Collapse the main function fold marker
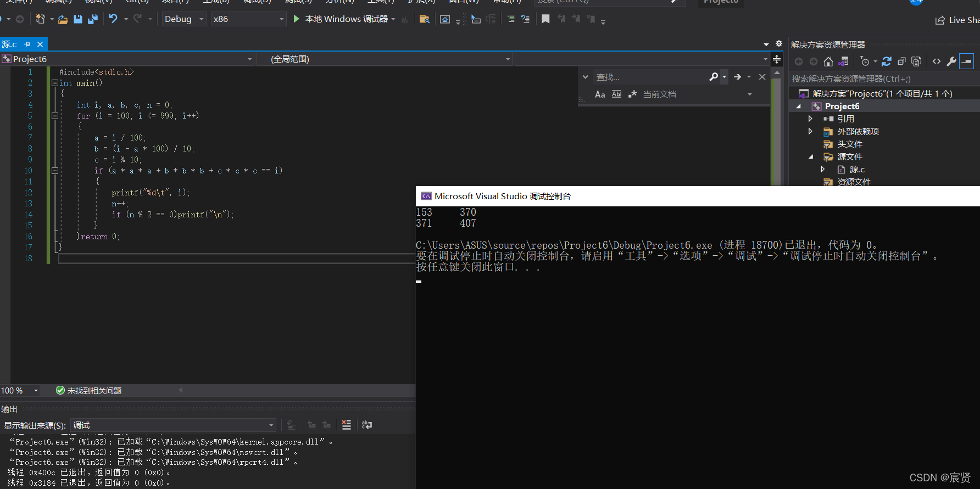 54,83
